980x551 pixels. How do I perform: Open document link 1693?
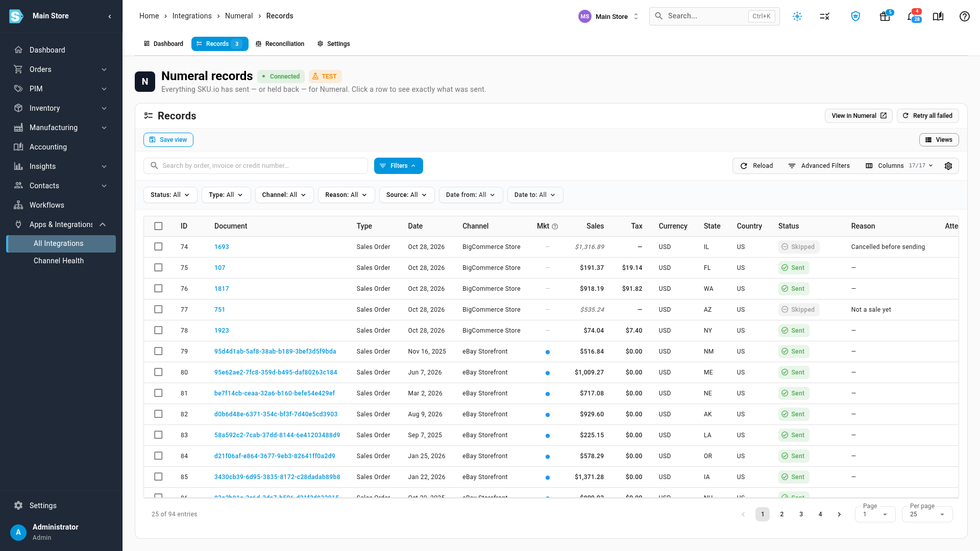(222, 247)
